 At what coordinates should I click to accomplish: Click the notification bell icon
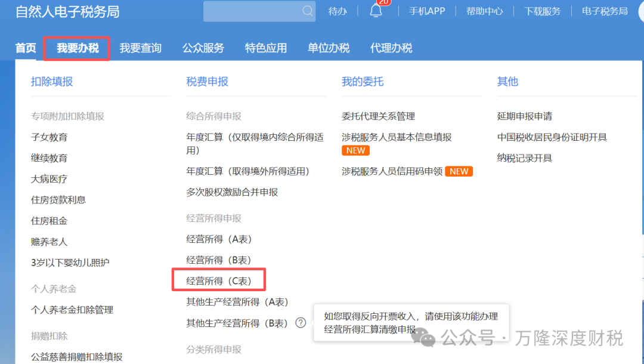[x=376, y=11]
